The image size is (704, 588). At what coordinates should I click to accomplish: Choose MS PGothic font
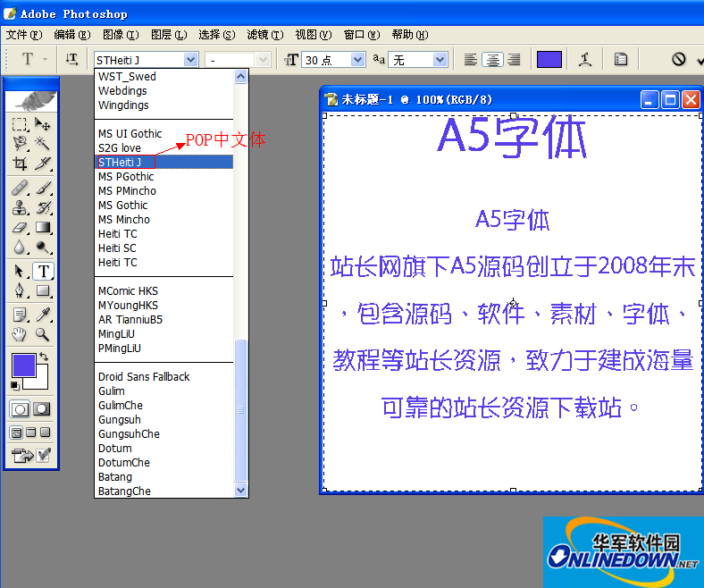pos(164,177)
